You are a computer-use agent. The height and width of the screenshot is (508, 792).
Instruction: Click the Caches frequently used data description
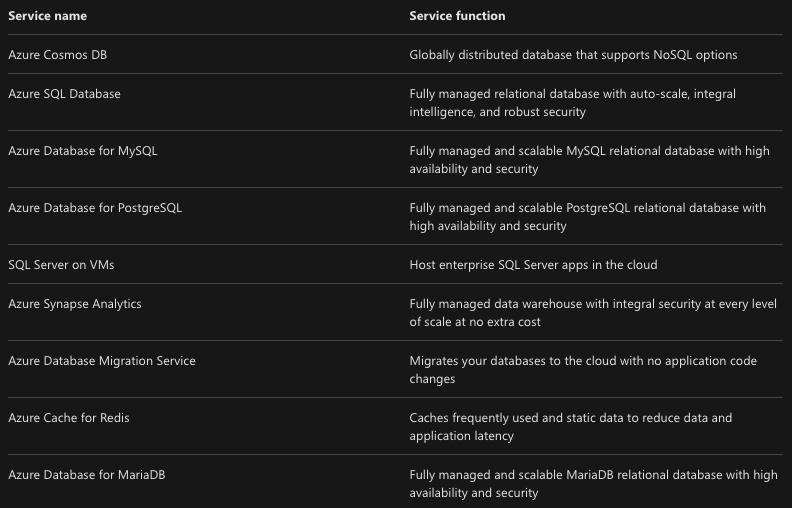571,427
